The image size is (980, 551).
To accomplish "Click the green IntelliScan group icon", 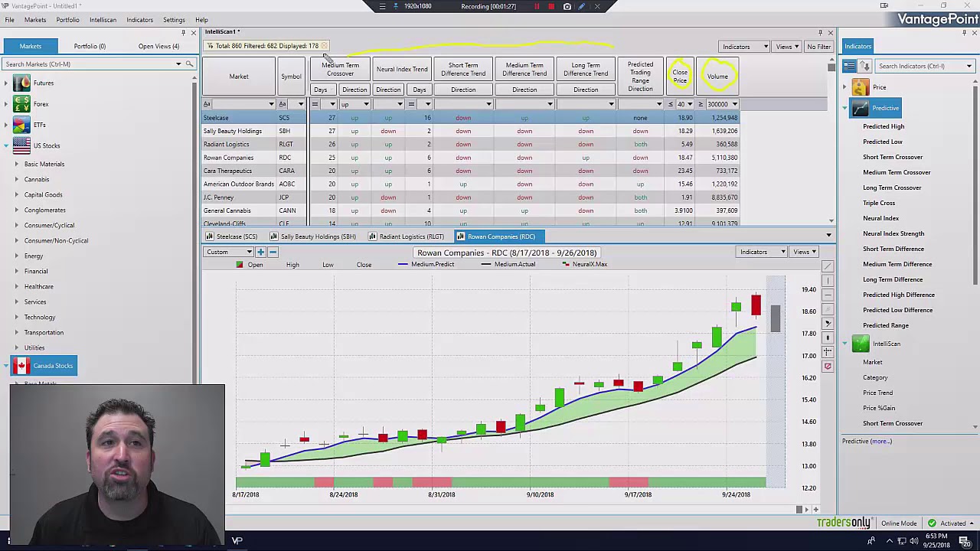I will click(x=861, y=344).
